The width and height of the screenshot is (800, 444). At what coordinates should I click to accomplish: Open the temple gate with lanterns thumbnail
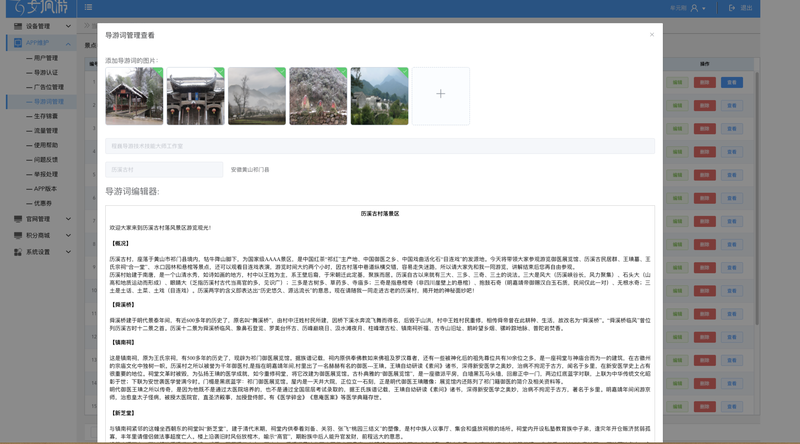coord(195,96)
